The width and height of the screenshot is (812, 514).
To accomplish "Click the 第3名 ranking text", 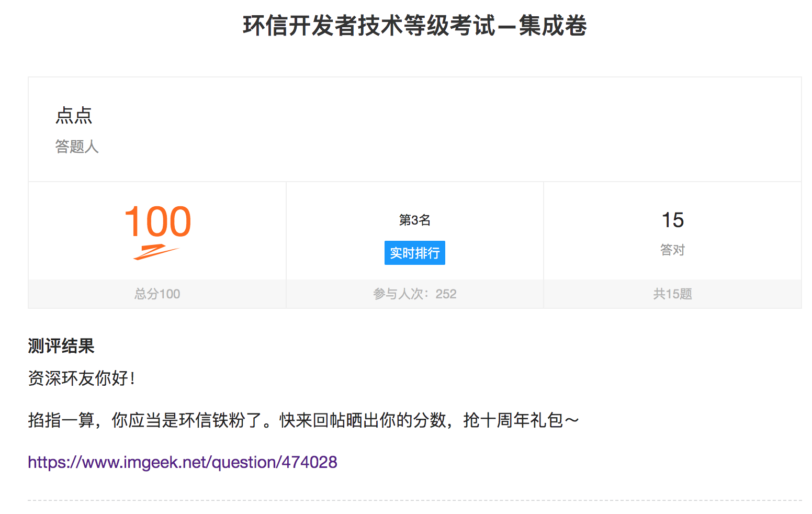I will (x=415, y=220).
